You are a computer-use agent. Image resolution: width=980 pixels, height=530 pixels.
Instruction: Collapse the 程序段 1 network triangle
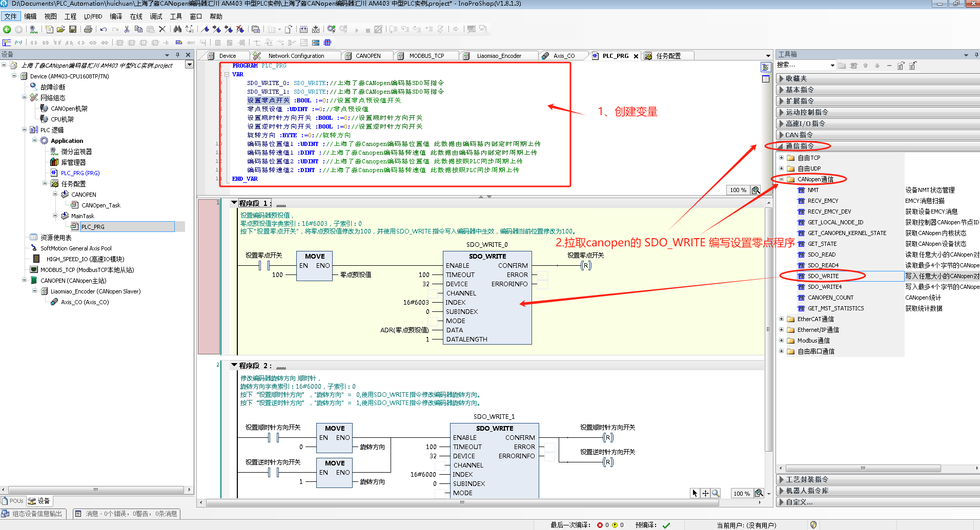click(x=234, y=203)
